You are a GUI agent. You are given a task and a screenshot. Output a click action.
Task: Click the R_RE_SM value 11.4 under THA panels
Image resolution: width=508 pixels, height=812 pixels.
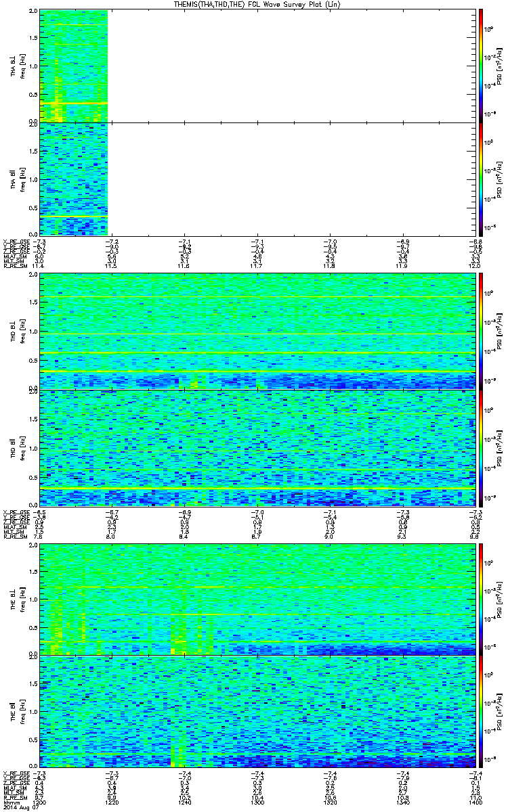tap(39, 267)
